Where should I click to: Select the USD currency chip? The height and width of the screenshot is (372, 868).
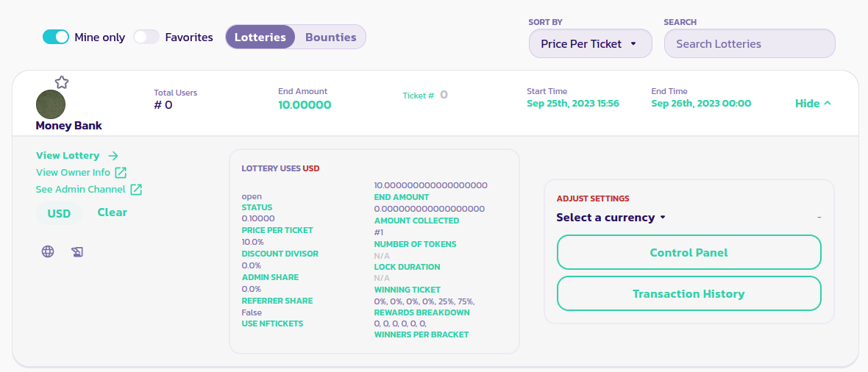coord(59,214)
